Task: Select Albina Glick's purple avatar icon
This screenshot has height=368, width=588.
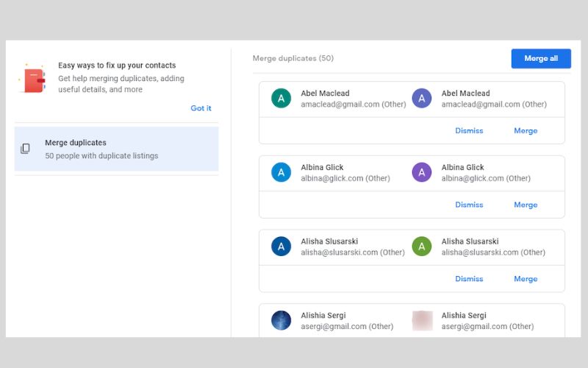Action: point(421,172)
